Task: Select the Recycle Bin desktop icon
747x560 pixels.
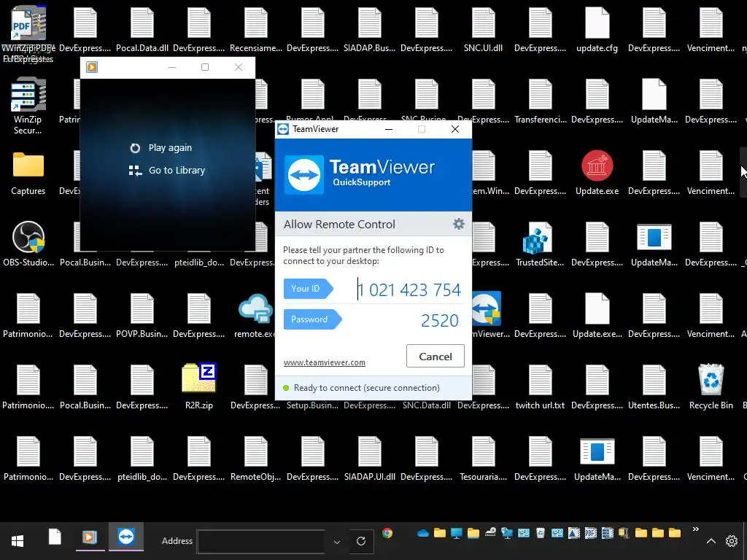Action: click(711, 386)
